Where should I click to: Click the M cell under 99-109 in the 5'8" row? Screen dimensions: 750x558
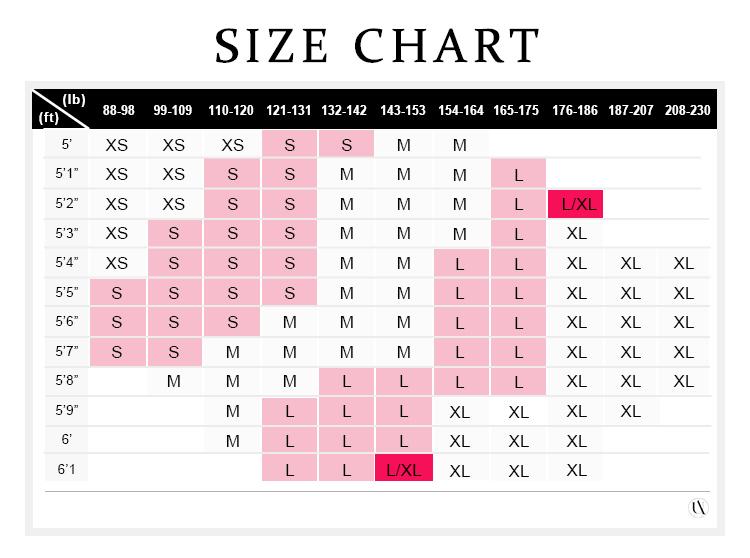[174, 381]
